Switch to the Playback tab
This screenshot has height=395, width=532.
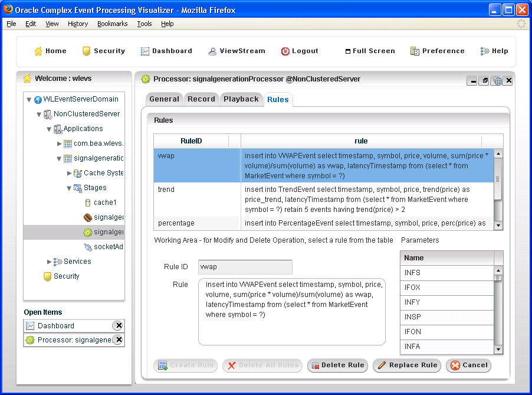pos(241,99)
